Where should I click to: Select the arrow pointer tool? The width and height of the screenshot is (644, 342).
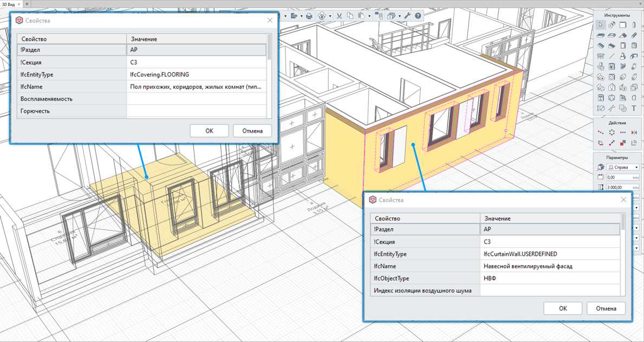[600, 25]
